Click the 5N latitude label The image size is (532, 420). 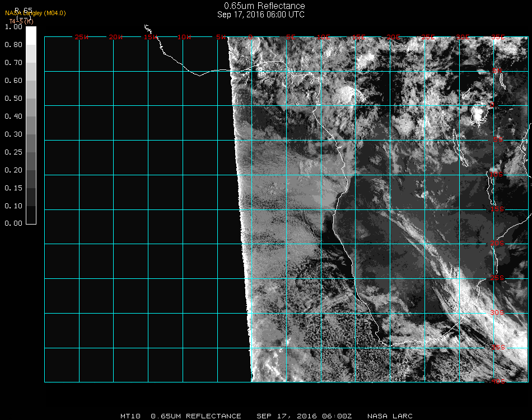click(497, 71)
